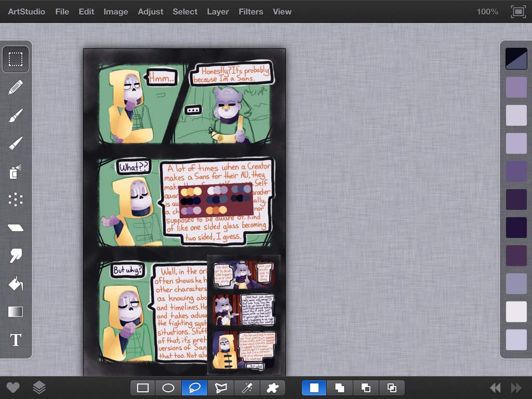Redo with the double right arrow
Screen dimensions: 532x399
point(516,388)
